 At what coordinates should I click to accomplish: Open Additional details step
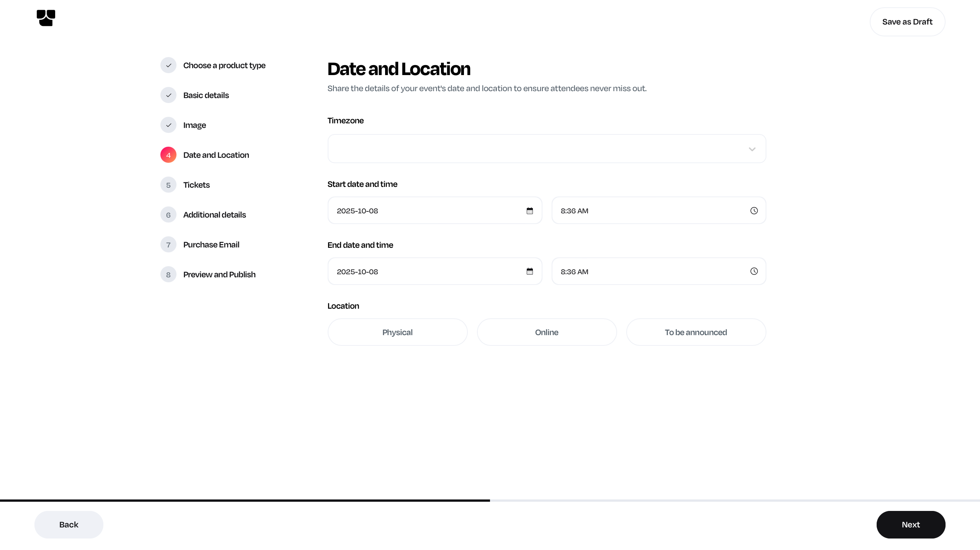click(214, 215)
